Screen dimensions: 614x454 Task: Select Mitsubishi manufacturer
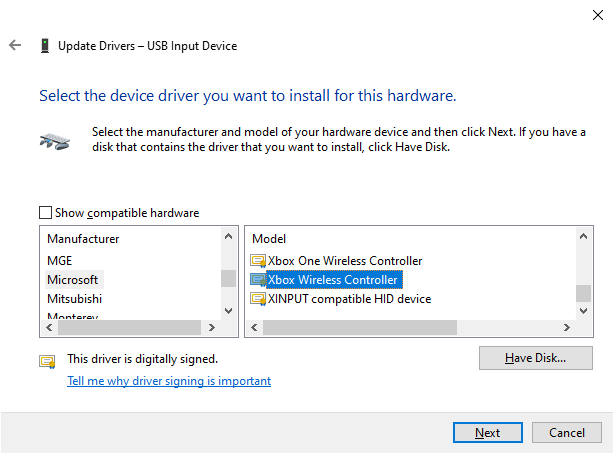[x=74, y=299]
